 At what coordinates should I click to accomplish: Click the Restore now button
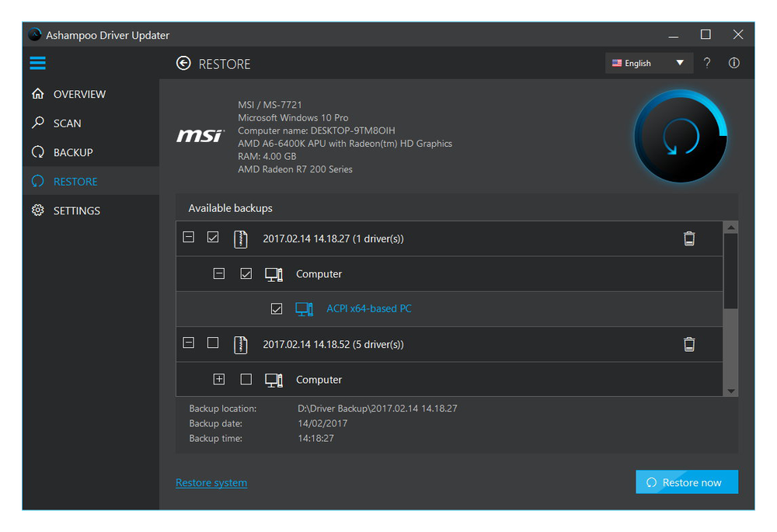[687, 482]
